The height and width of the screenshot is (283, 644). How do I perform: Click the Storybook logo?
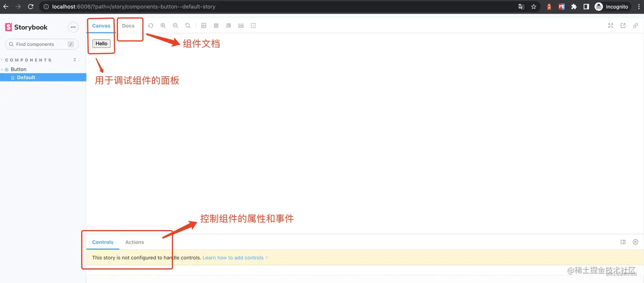click(26, 27)
